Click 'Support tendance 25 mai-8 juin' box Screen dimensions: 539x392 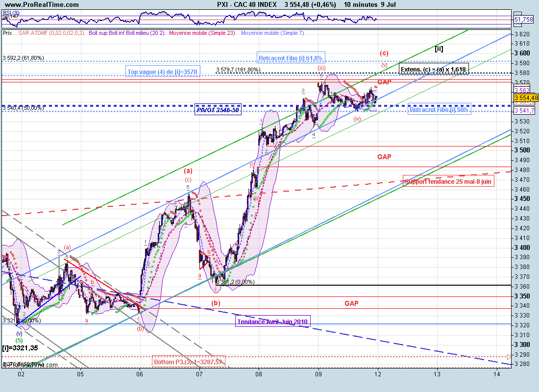(448, 181)
